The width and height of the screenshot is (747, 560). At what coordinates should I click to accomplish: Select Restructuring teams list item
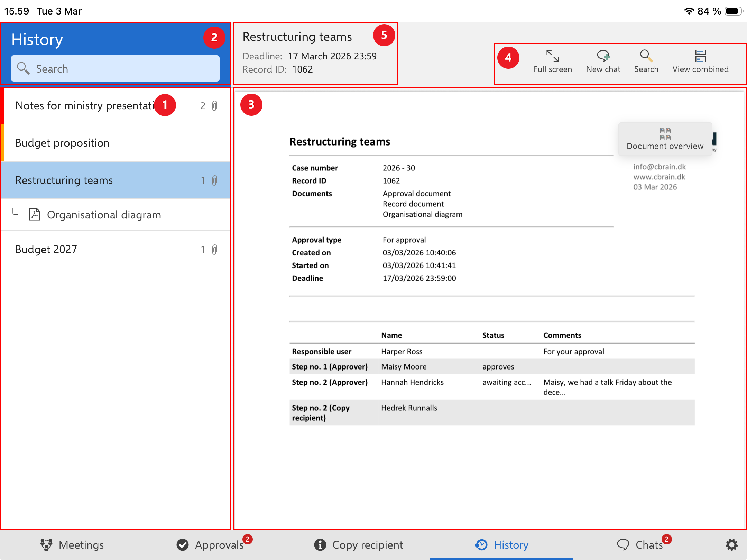(116, 180)
